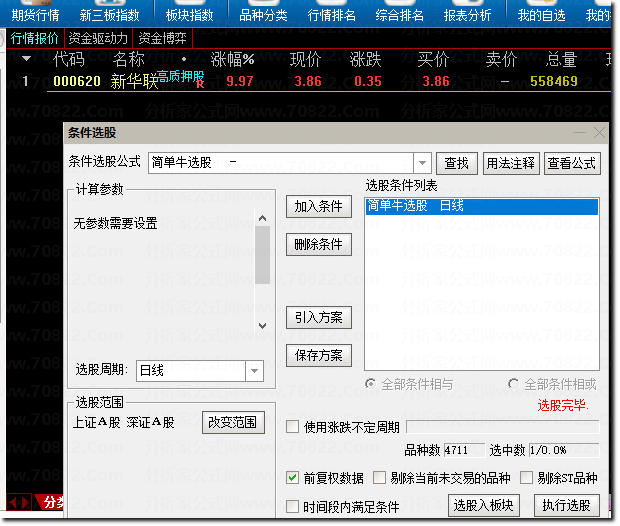Expand the 选股周期 dropdown arrow
The image size is (620, 526).
(x=254, y=371)
